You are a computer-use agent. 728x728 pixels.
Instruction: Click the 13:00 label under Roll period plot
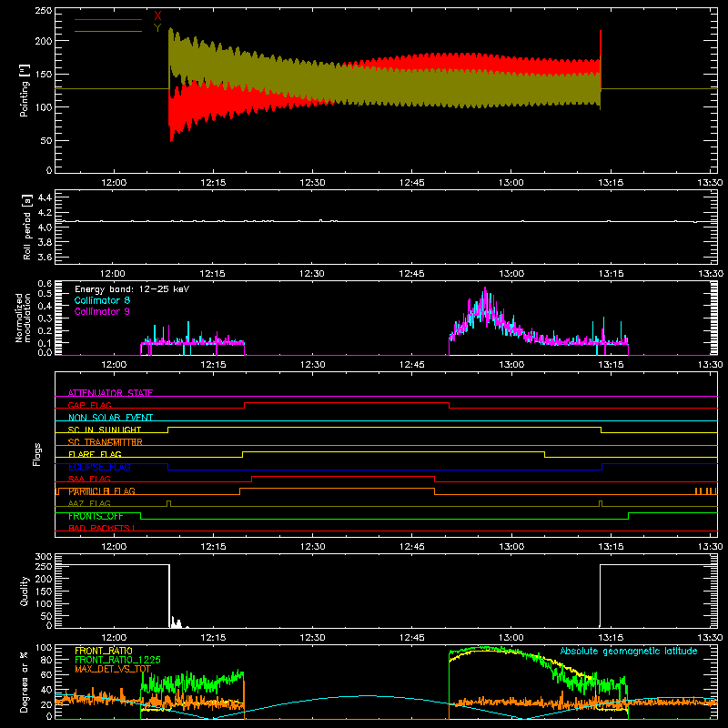tap(511, 274)
